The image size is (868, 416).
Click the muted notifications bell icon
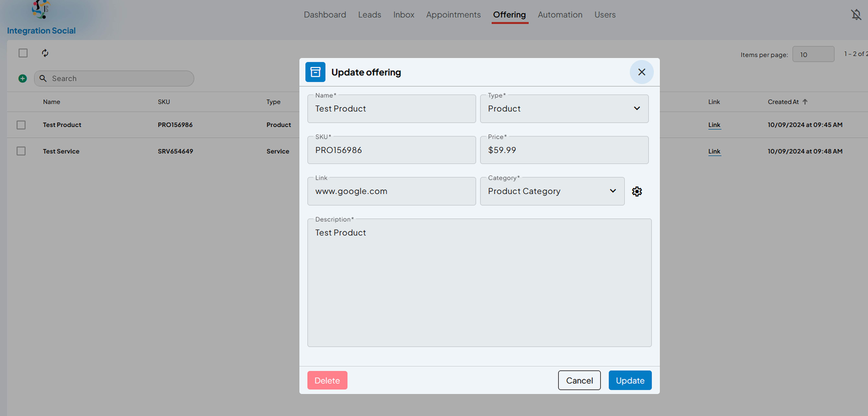pos(856,15)
